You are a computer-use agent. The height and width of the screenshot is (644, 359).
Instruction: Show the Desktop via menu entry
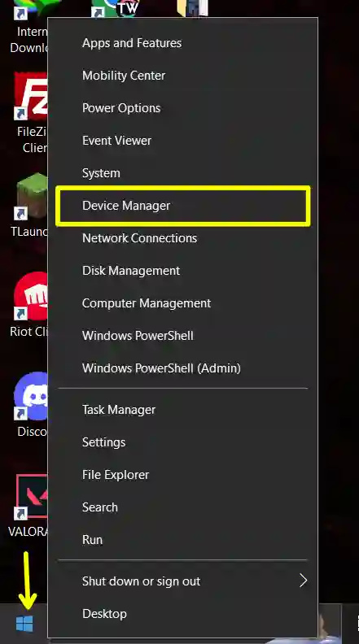click(182, 614)
